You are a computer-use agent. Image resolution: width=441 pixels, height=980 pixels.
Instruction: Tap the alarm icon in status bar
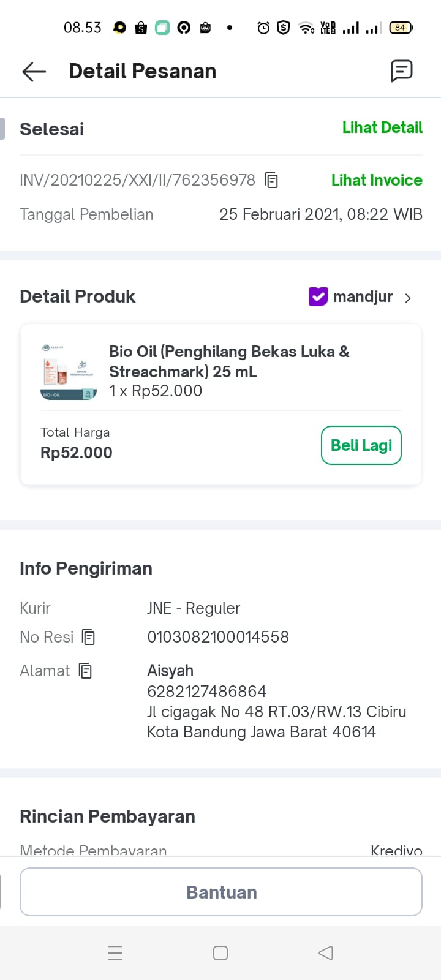263,28
